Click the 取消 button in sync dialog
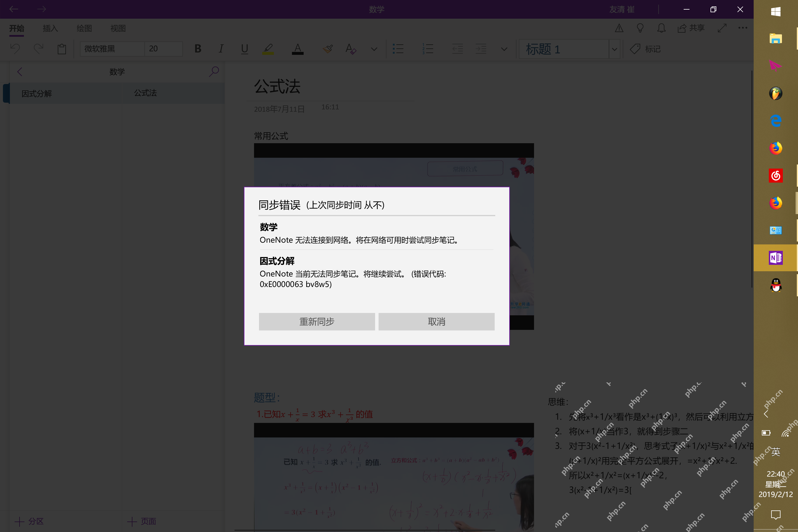 point(436,321)
